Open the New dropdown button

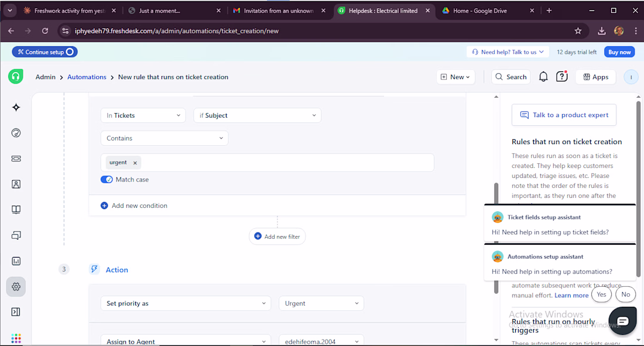[455, 77]
